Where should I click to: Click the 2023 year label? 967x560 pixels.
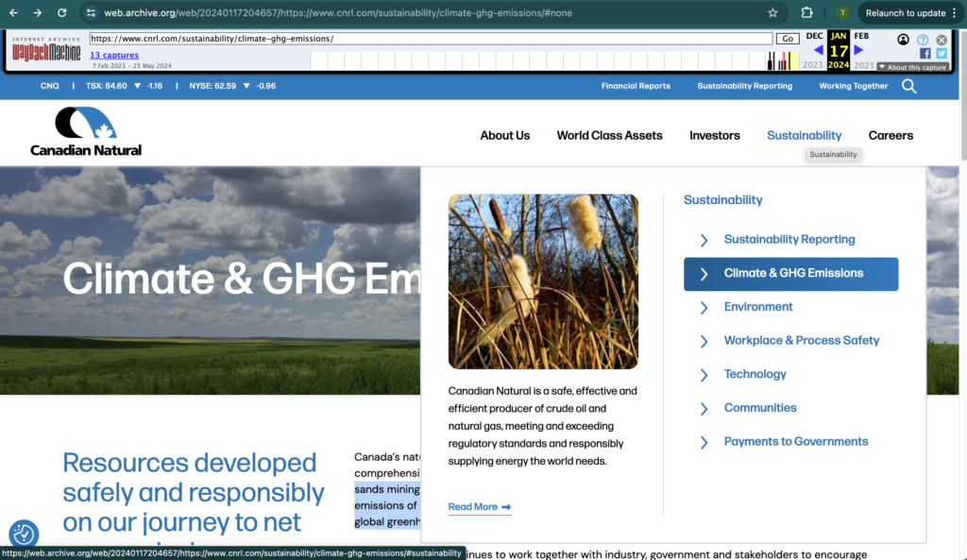(x=812, y=65)
